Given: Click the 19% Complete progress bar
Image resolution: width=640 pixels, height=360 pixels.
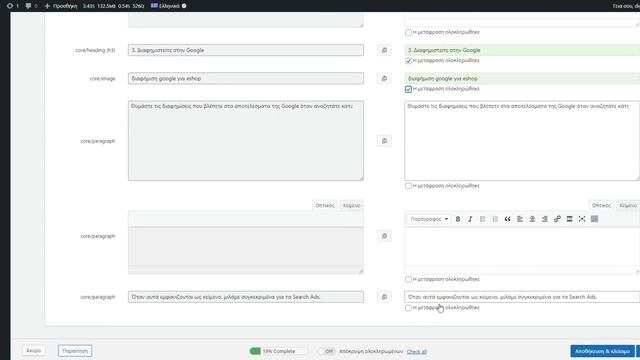Looking at the screenshot, I should point(278,351).
